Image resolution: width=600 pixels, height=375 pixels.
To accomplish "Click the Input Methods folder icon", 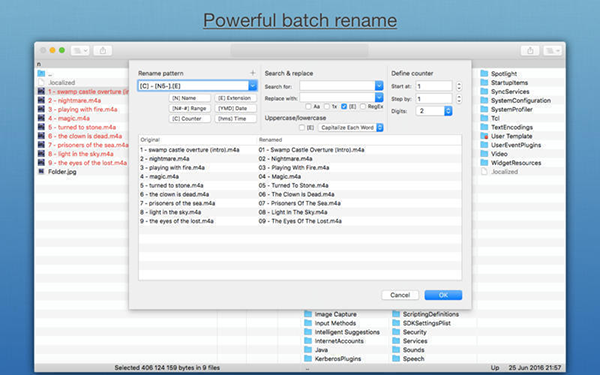I will [x=308, y=323].
